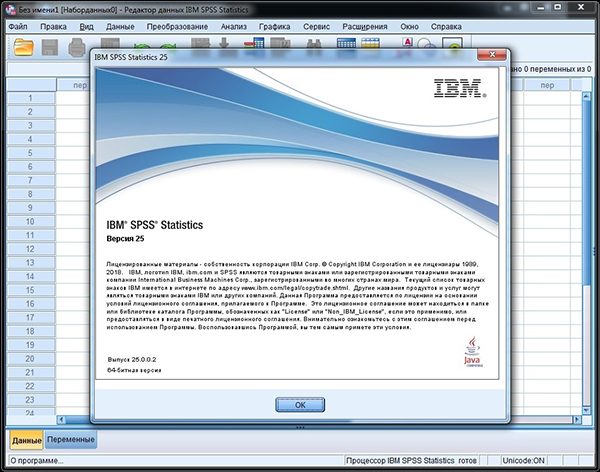Image resolution: width=600 pixels, height=472 pixels.
Task: Select row header 1
Action: pyautogui.click(x=31, y=98)
